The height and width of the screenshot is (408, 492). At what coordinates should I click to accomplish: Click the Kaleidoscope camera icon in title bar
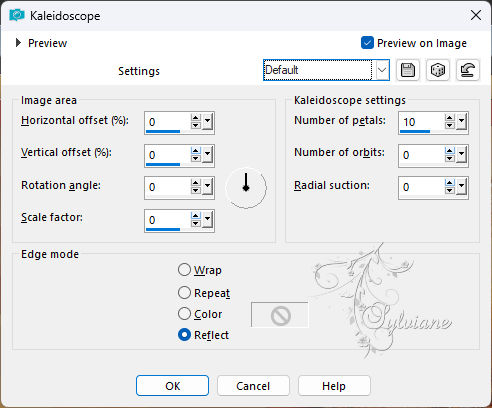(17, 15)
